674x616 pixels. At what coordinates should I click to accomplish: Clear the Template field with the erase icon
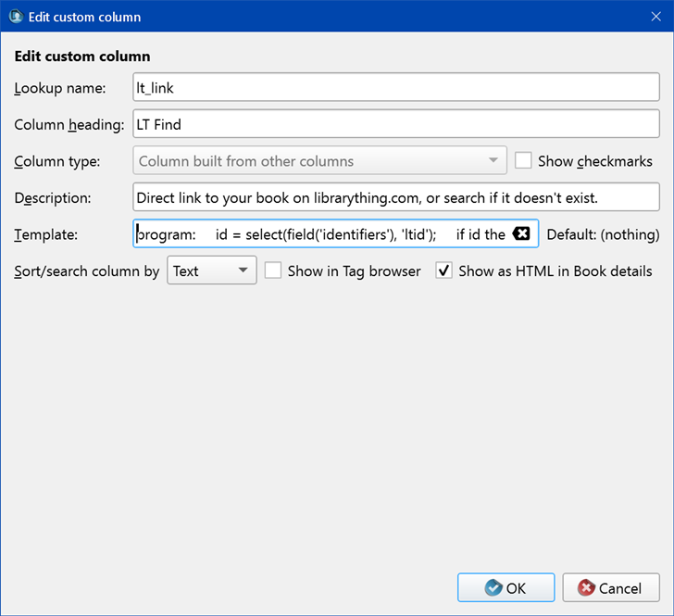[521, 234]
